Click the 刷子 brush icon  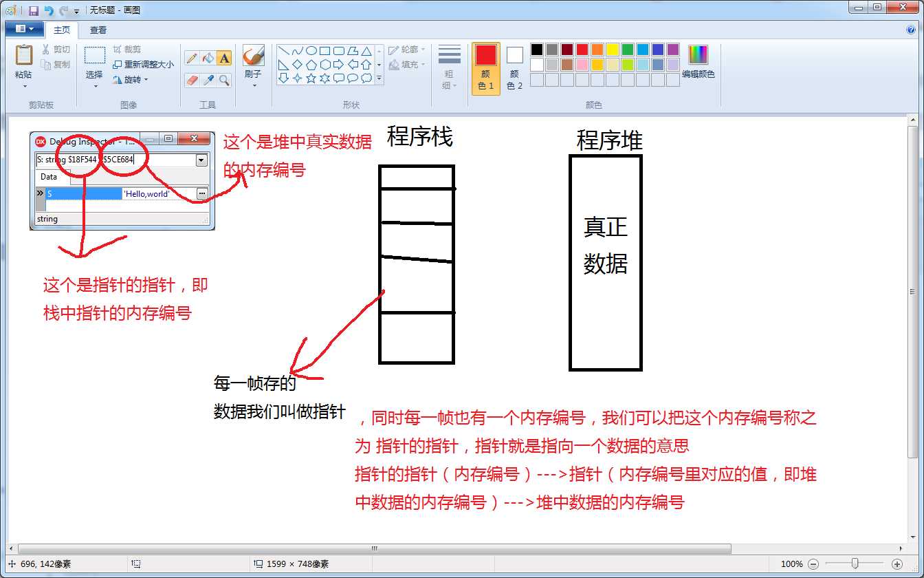(x=254, y=56)
